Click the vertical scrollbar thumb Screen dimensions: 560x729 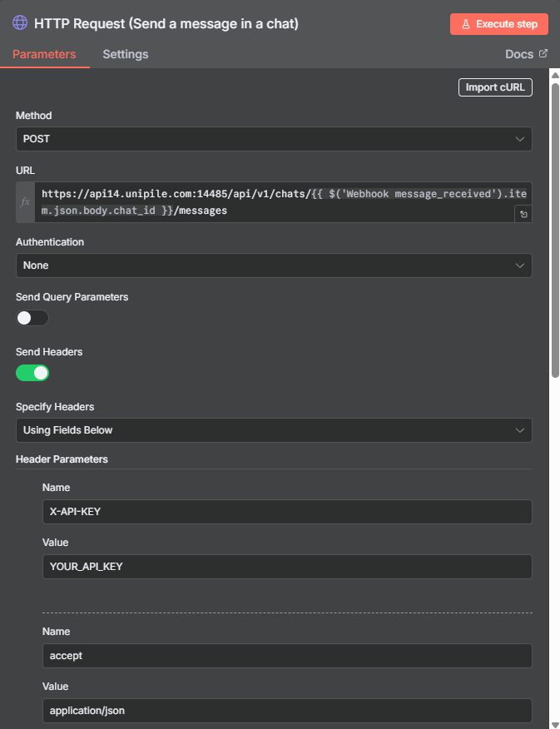point(555,231)
